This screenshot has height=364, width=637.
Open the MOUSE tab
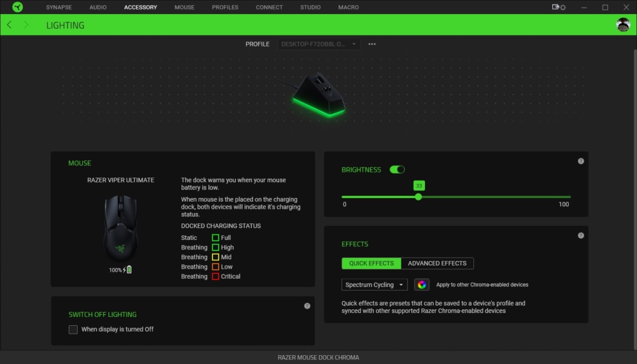185,7
